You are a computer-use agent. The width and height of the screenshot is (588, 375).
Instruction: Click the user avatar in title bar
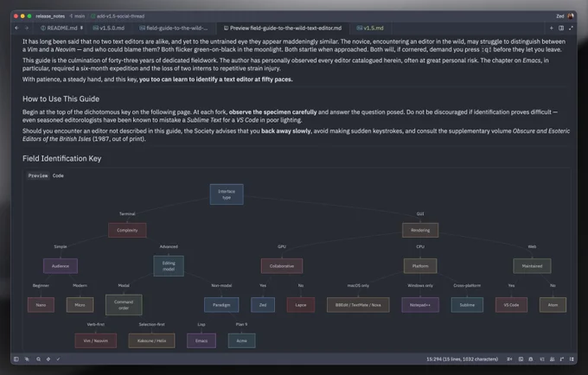[x=571, y=16]
